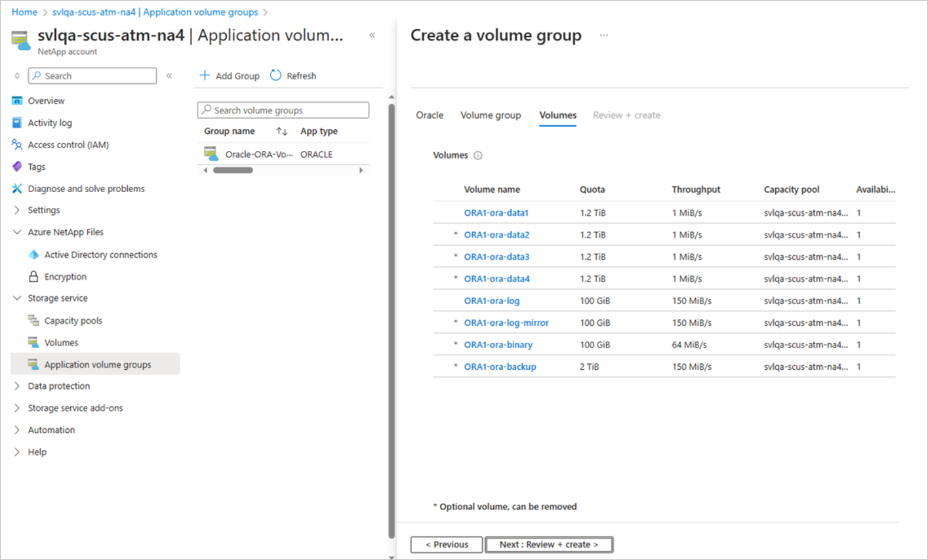The height and width of the screenshot is (560, 928).
Task: Click the Diagnose and solve problems icon
Action: tap(17, 188)
